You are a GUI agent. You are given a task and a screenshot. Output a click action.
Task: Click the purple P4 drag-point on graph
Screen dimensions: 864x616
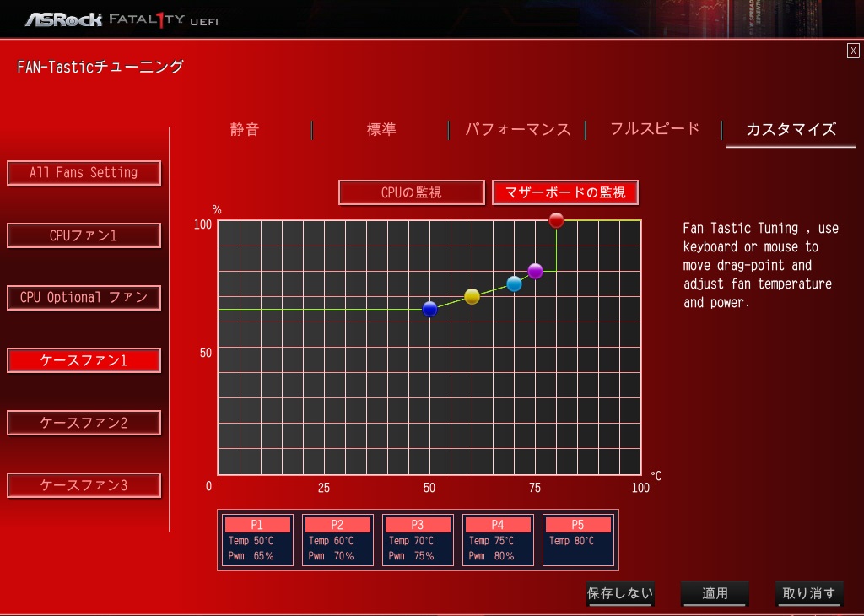(535, 271)
